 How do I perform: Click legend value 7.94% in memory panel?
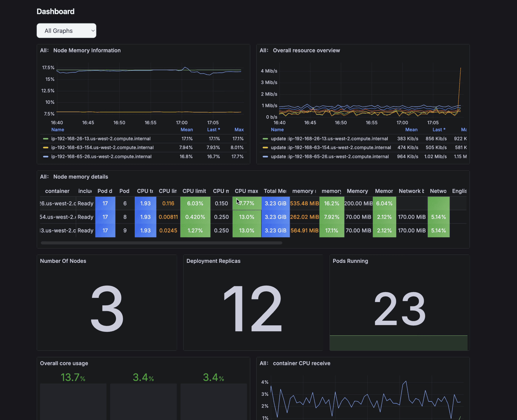coord(186,148)
